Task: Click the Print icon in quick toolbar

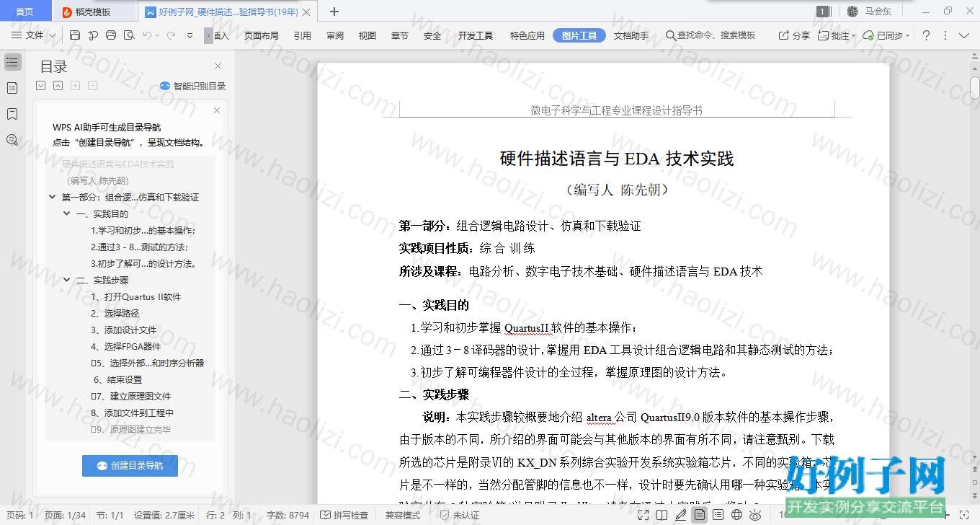Action: [111, 35]
